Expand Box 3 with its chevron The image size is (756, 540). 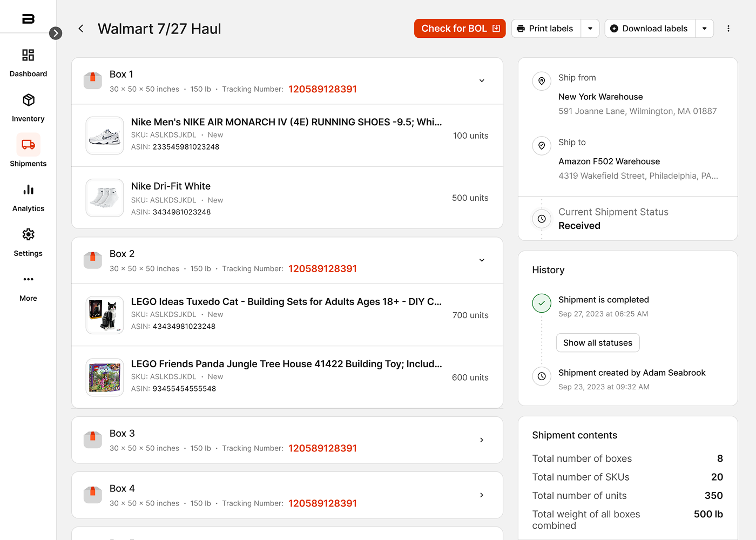point(482,440)
